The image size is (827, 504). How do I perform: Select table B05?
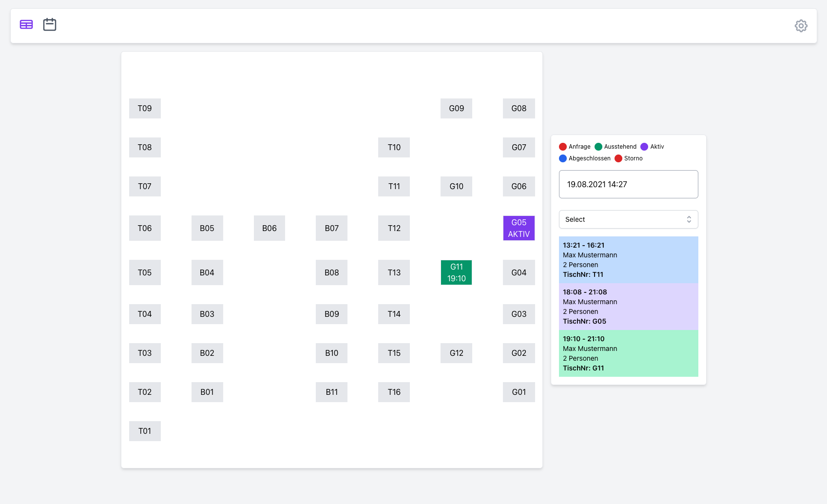point(207,228)
